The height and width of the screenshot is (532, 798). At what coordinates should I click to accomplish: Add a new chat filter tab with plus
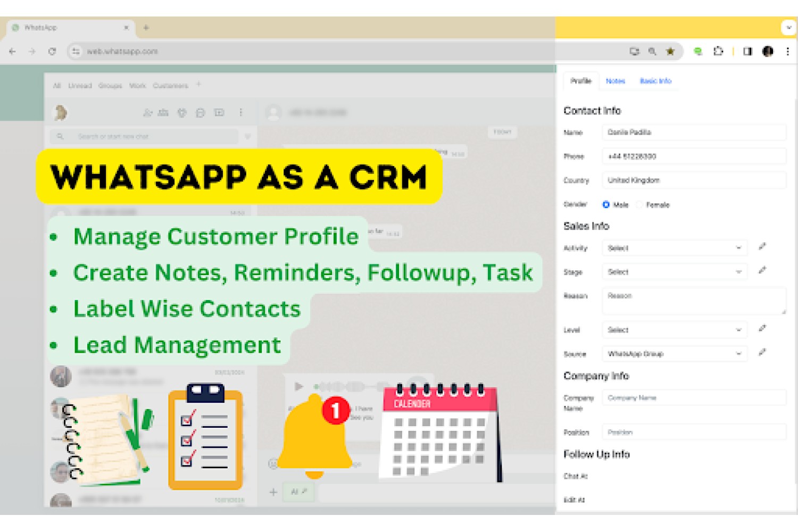point(198,85)
